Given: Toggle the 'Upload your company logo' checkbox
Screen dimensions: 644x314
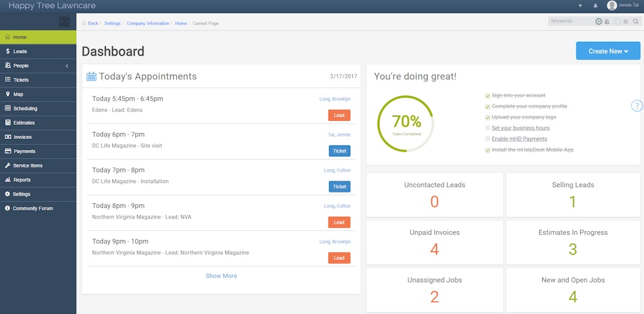Looking at the screenshot, I should pos(488,117).
